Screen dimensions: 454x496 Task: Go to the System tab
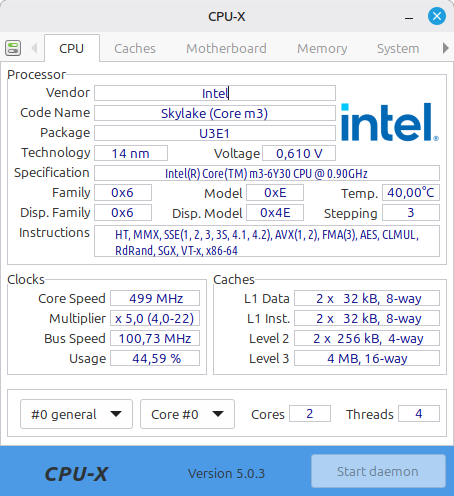pos(398,49)
